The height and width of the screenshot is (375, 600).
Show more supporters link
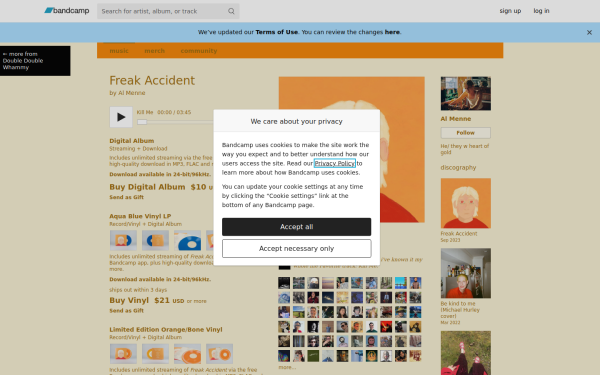pyautogui.click(x=287, y=367)
